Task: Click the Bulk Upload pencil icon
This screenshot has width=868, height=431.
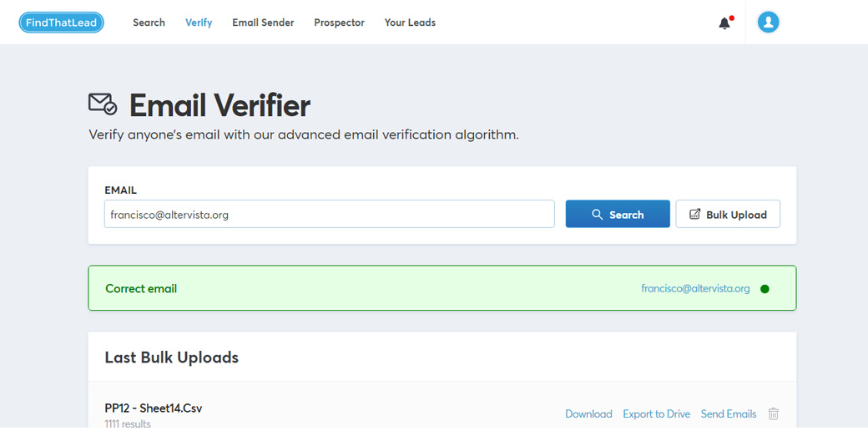Action: click(x=694, y=215)
